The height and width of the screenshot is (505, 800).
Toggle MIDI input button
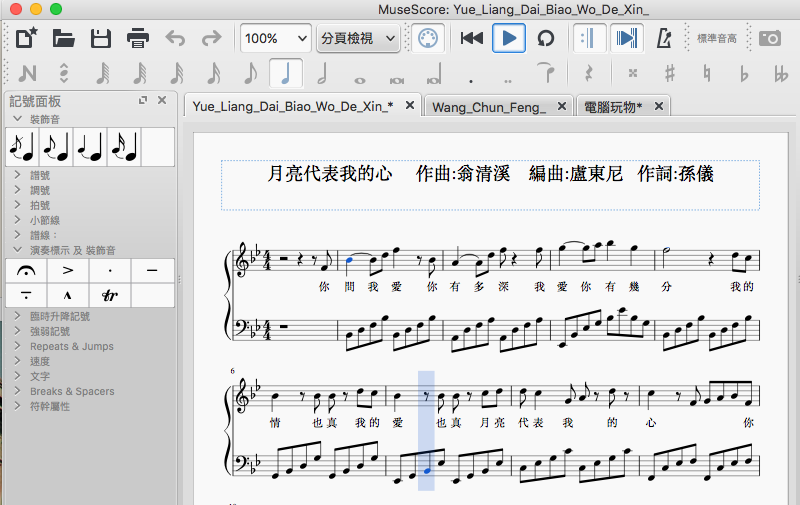point(427,39)
